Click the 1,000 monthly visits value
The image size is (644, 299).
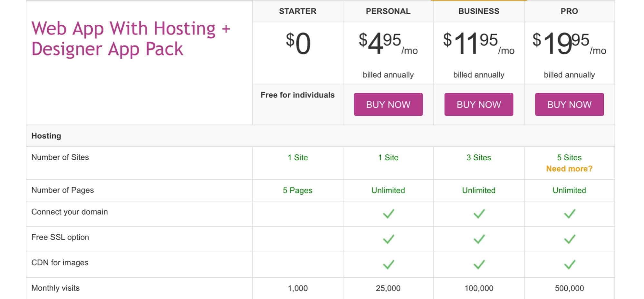pyautogui.click(x=298, y=288)
